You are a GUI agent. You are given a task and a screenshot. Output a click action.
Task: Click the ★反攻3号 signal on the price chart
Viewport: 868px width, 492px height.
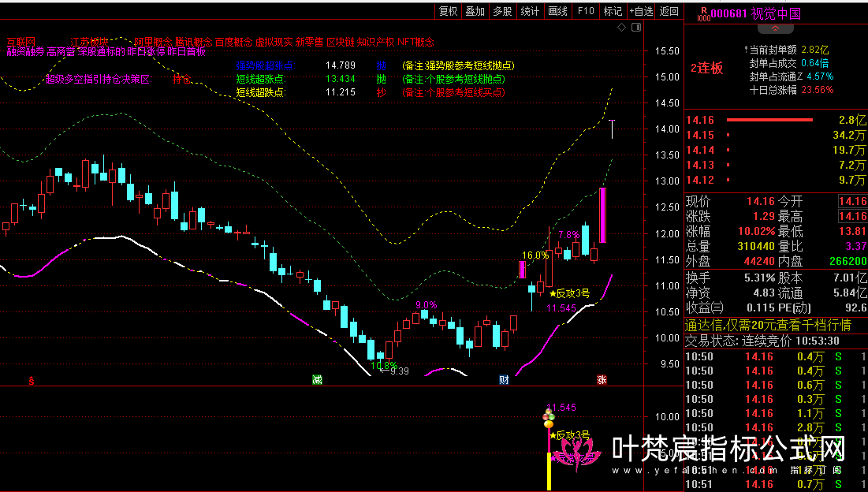click(569, 293)
